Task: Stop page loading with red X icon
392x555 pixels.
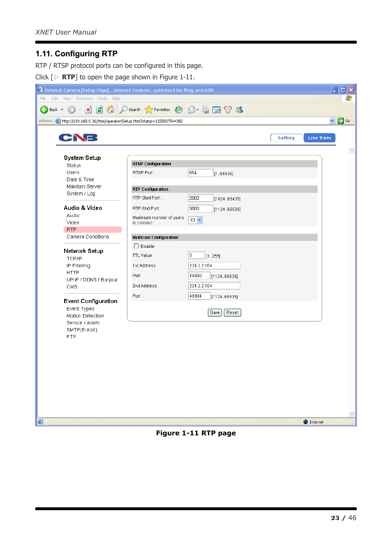Action: coord(88,110)
